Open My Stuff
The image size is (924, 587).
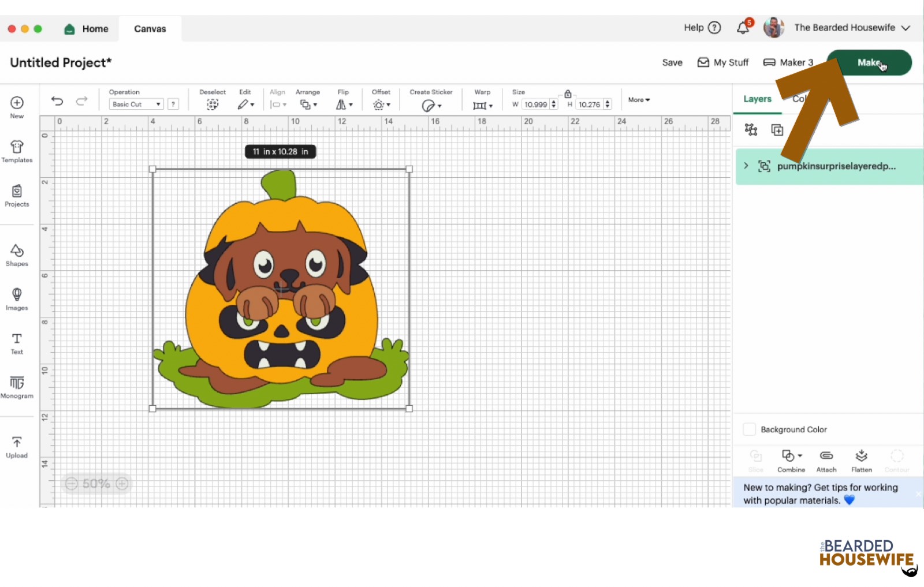(723, 62)
